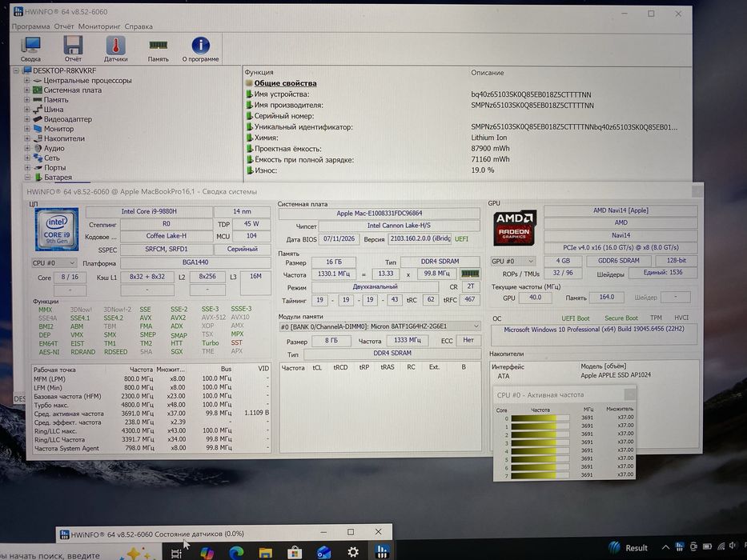Maximize the Состояние датчиков window
Viewport: 747px width, 560px height.
(x=351, y=532)
